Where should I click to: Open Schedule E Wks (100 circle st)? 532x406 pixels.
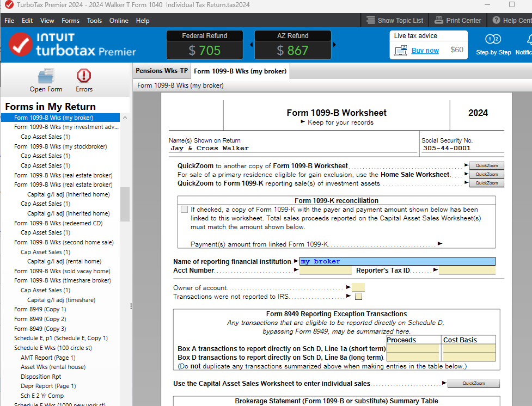pyautogui.click(x=53, y=348)
